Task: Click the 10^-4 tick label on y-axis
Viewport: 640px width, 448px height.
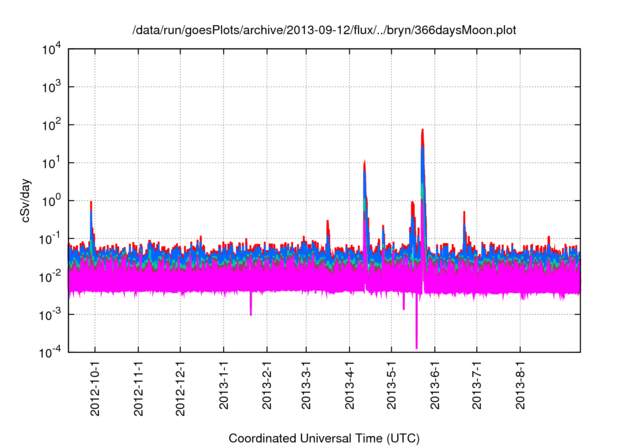Action: coord(50,352)
